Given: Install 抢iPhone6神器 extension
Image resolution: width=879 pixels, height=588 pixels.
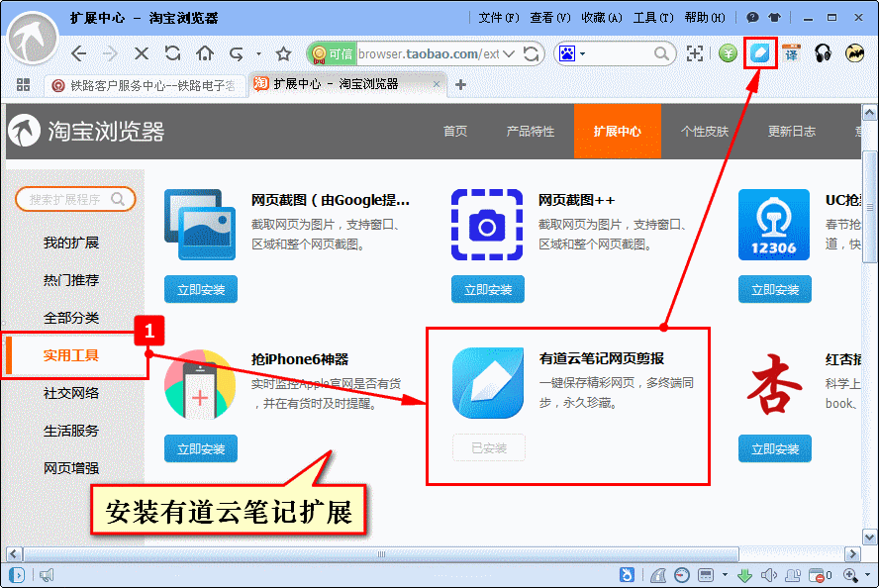Looking at the screenshot, I should tap(201, 448).
